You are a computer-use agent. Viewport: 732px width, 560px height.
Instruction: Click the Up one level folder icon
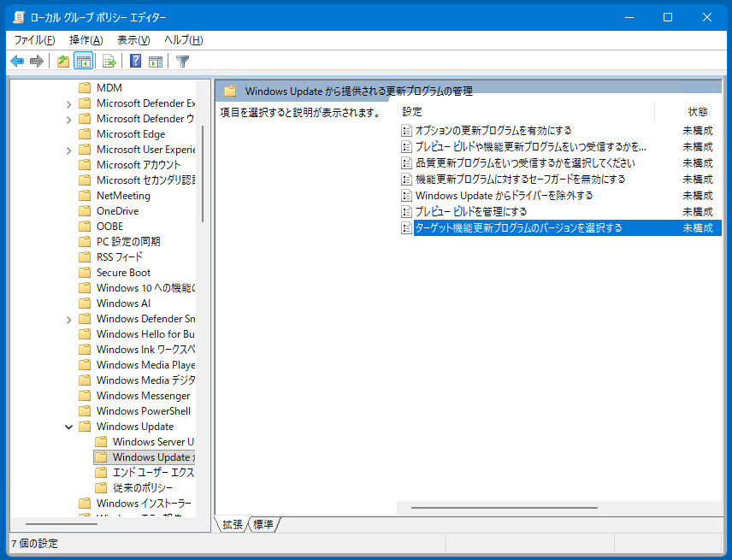[x=62, y=61]
